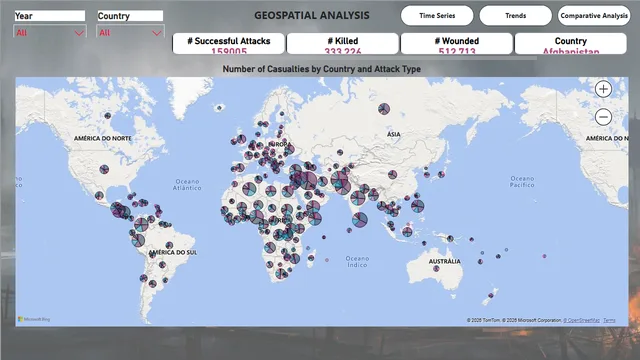Click the 'Number of Casualties by Country' chart title
This screenshot has width=640, height=360.
tap(322, 69)
